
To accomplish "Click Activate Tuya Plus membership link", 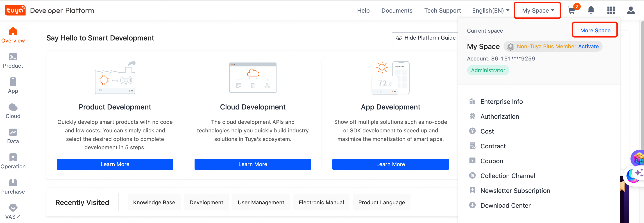I will 588,47.
